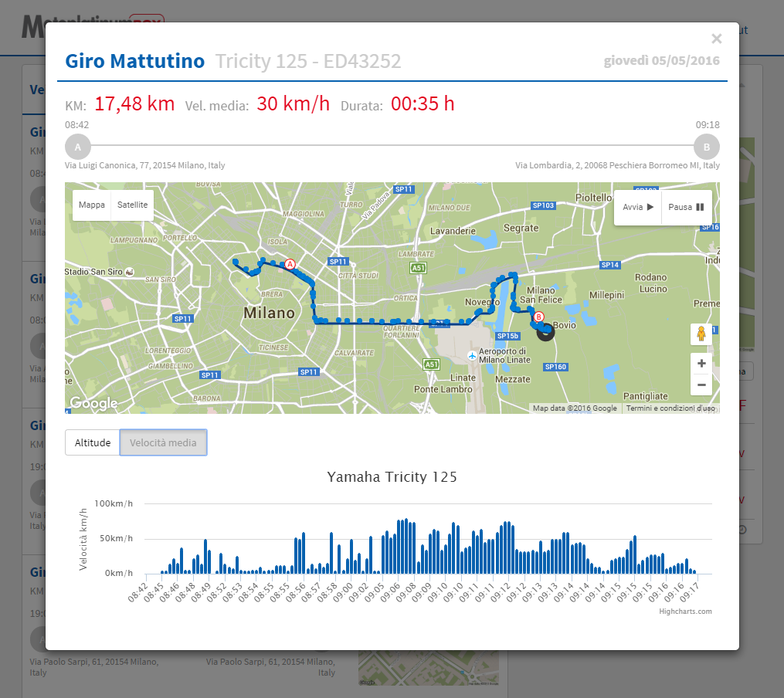Click the end point B marker on timeline
The image size is (784, 698).
tap(706, 146)
